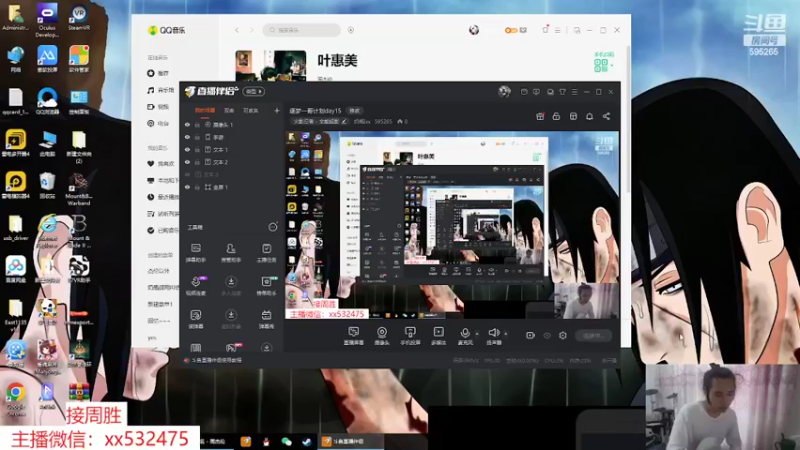Switch to the first scene tab
The image size is (800, 450).
click(205, 110)
